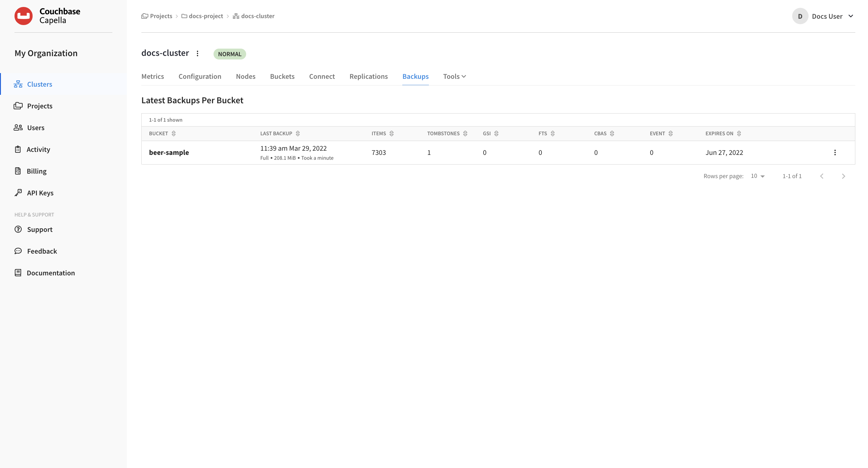Toggle sorting on the EXPIRES ON column
Image resolution: width=868 pixels, height=468 pixels.
(739, 133)
